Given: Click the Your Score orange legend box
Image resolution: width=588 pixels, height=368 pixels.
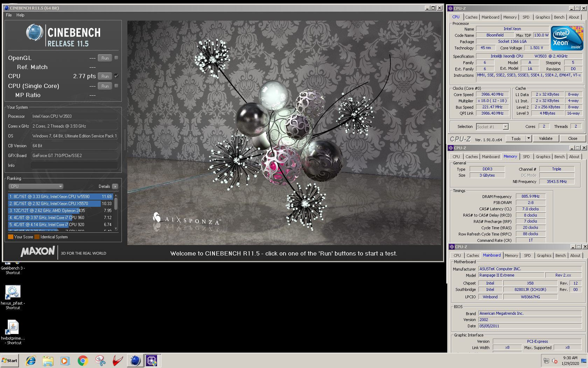Looking at the screenshot, I should (x=10, y=237).
